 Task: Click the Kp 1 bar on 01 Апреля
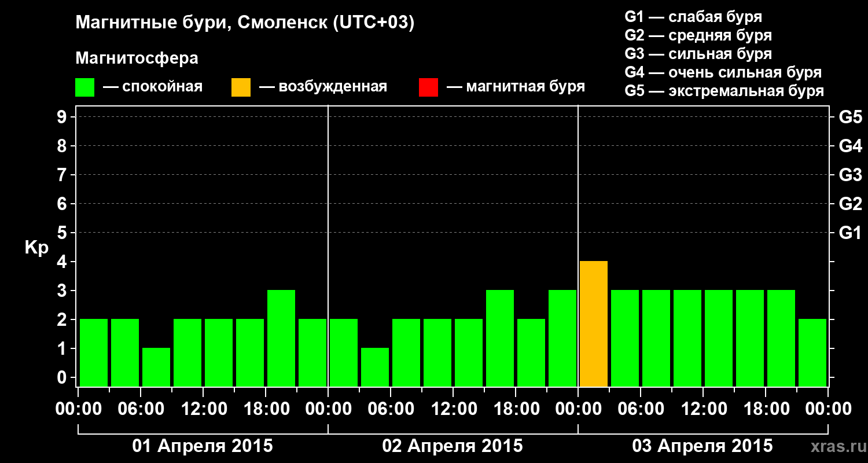pyautogui.click(x=156, y=367)
